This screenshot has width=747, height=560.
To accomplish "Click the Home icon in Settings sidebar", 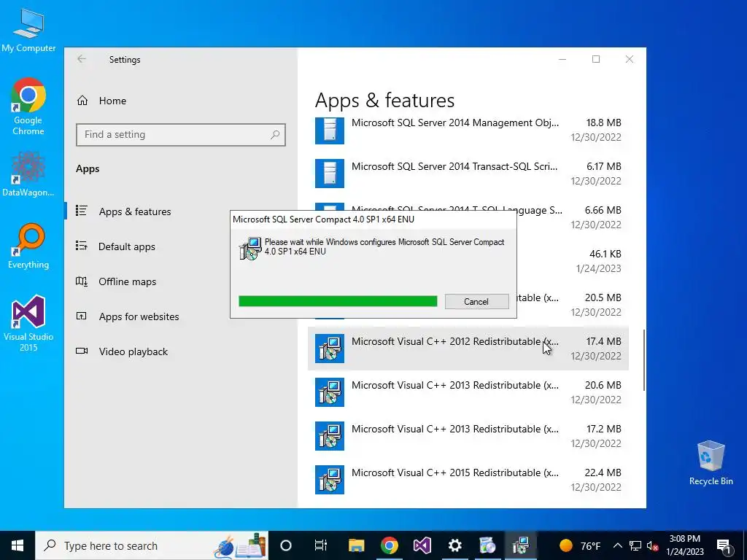I will pos(82,101).
